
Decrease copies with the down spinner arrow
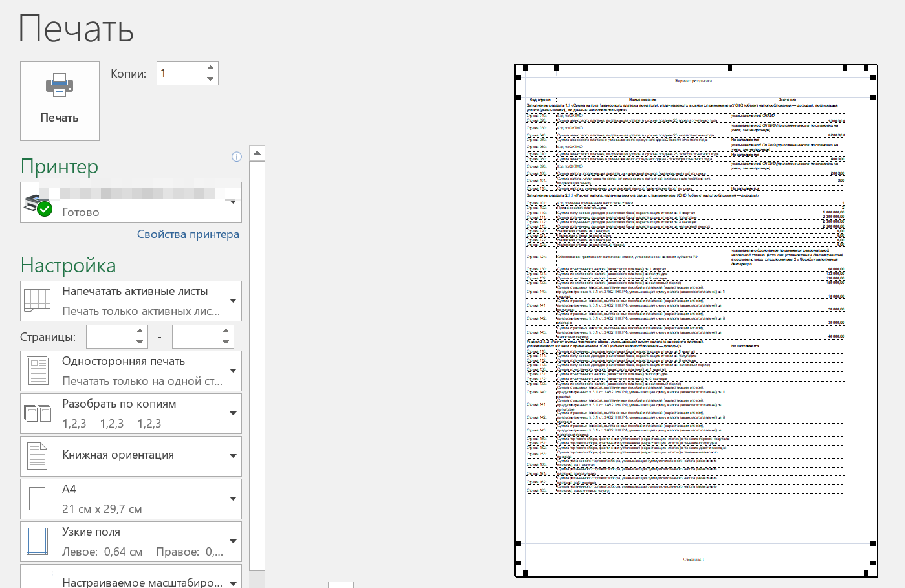coord(210,79)
